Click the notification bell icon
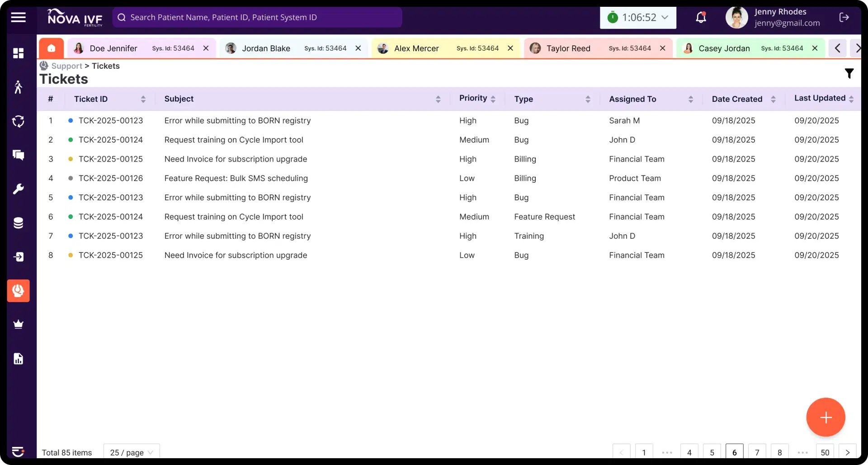Viewport: 868px width, 465px height. point(701,18)
